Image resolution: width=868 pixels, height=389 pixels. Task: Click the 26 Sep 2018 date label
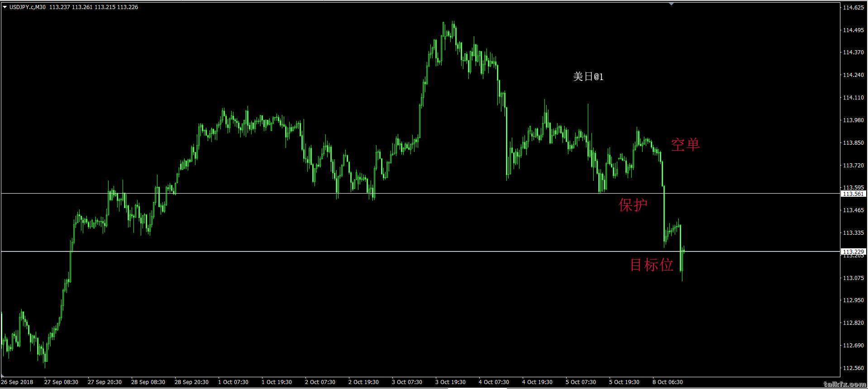click(x=17, y=382)
